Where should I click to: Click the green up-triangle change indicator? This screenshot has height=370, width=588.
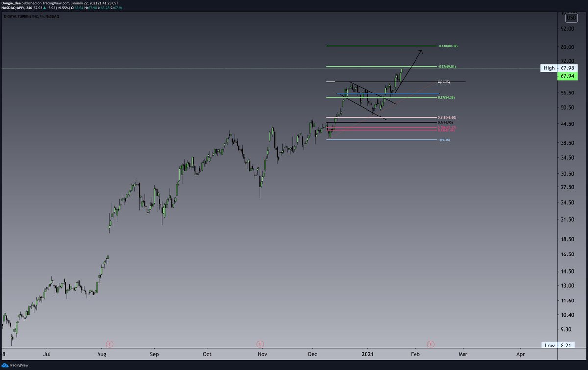tap(45, 8)
